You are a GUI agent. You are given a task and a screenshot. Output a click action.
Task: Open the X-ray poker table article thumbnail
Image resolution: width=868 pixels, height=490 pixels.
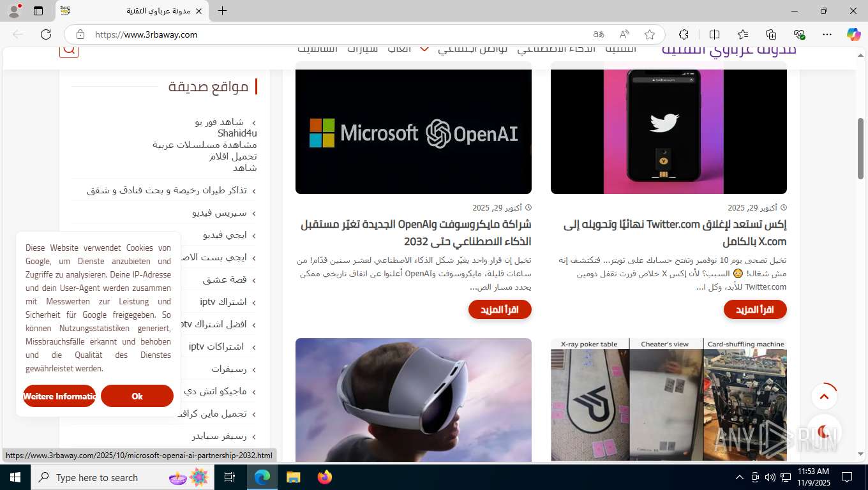(669, 400)
